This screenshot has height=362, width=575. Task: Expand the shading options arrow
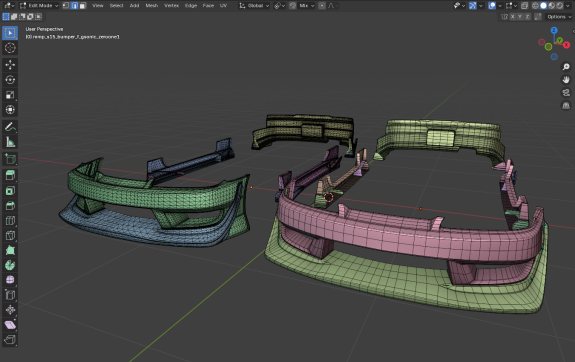pos(568,6)
